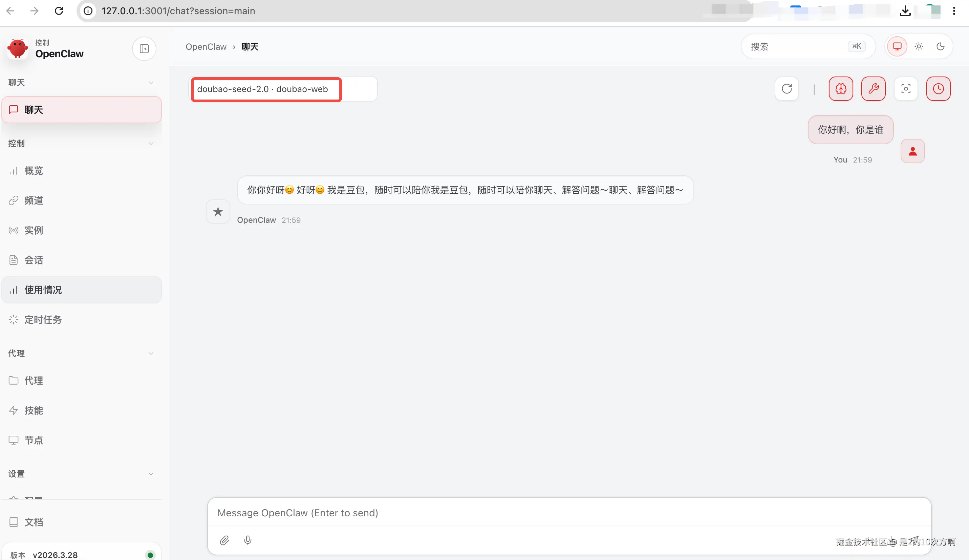
Task: Toggle the clock timestamp icon
Action: point(938,89)
